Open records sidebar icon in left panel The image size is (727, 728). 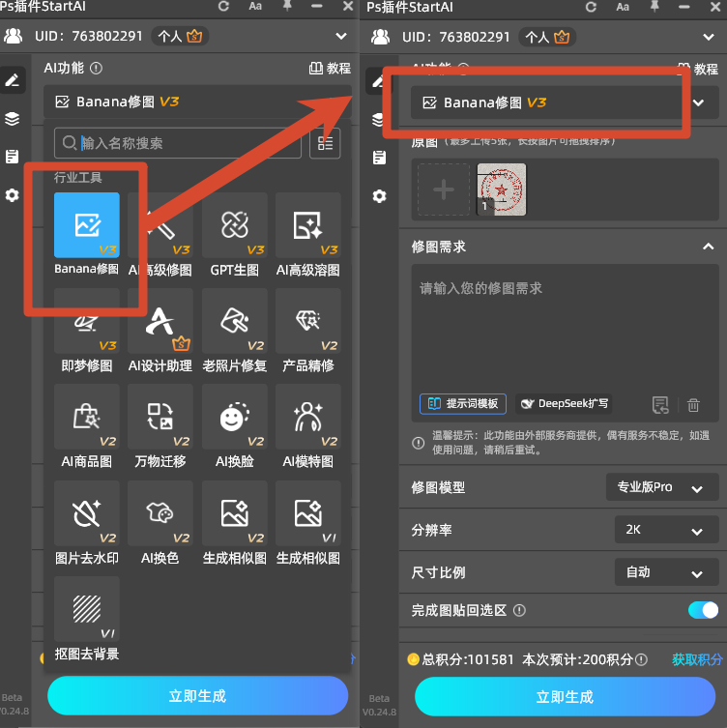tap(12, 157)
